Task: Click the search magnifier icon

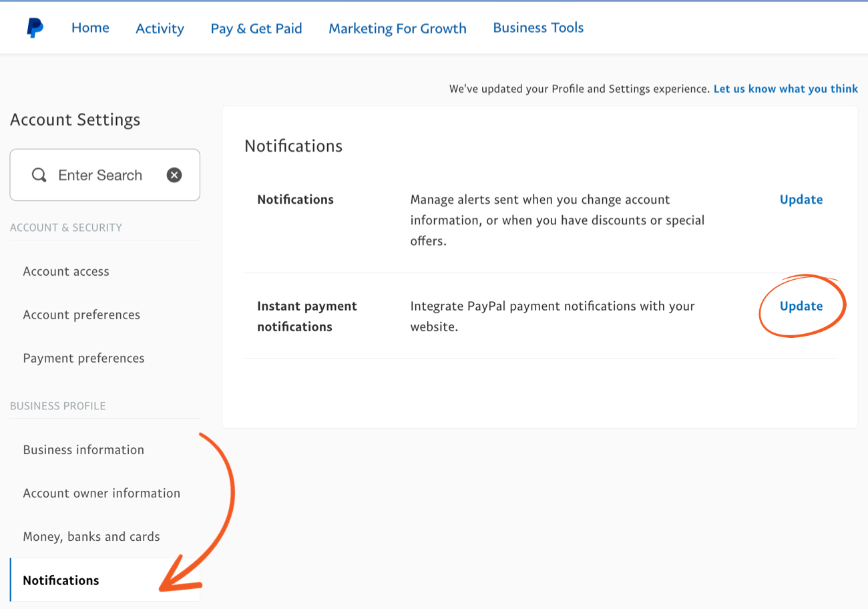Action: pyautogui.click(x=39, y=175)
